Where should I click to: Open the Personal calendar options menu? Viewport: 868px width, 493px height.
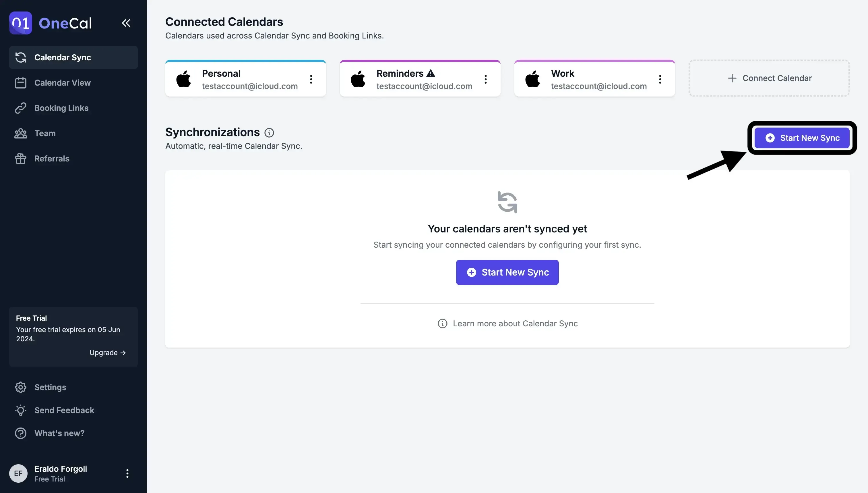point(311,79)
